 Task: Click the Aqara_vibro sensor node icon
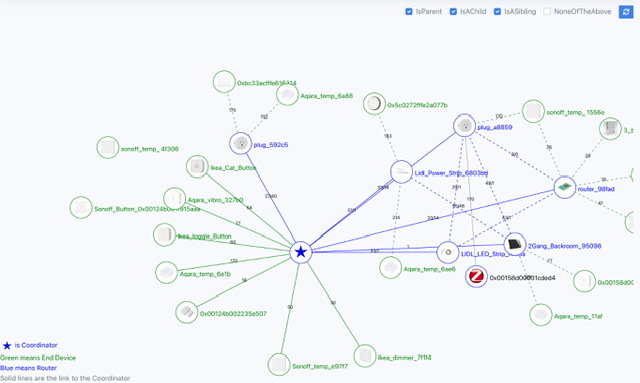point(175,198)
